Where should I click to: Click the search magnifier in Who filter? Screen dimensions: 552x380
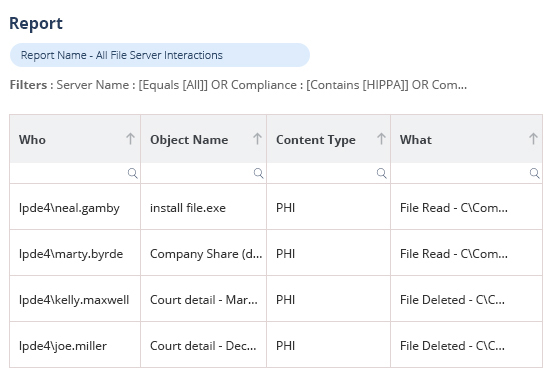(132, 173)
